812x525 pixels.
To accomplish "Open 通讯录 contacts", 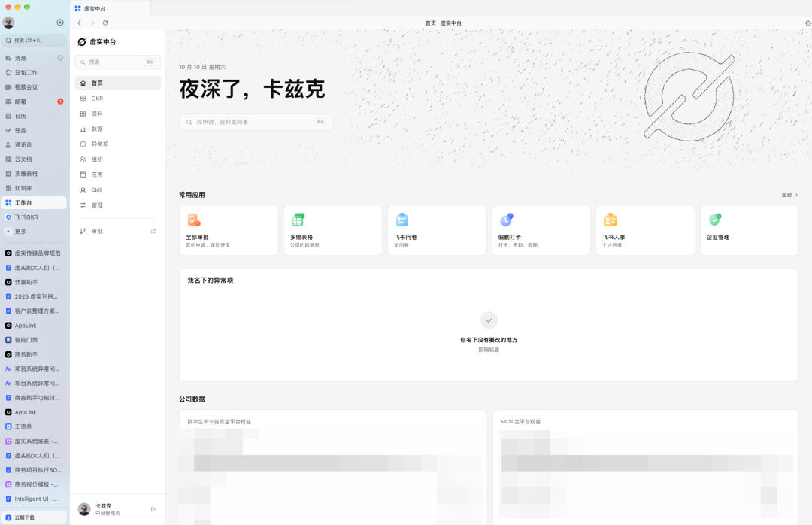I will [x=34, y=145].
